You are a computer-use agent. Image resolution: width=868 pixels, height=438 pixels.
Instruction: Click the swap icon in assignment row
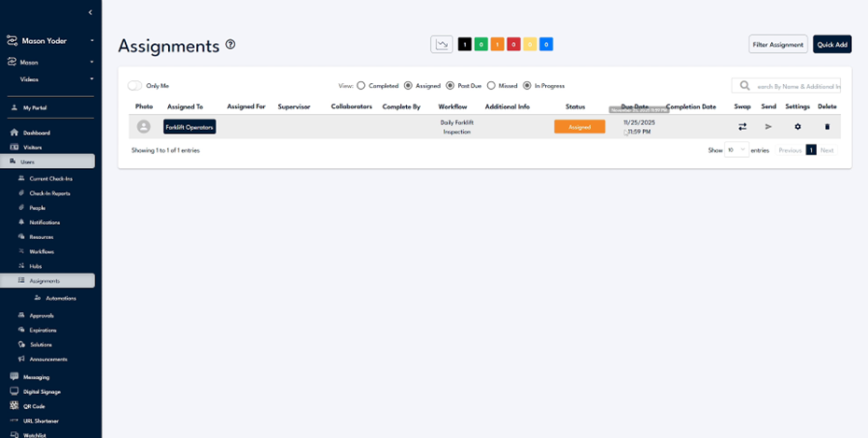(742, 127)
